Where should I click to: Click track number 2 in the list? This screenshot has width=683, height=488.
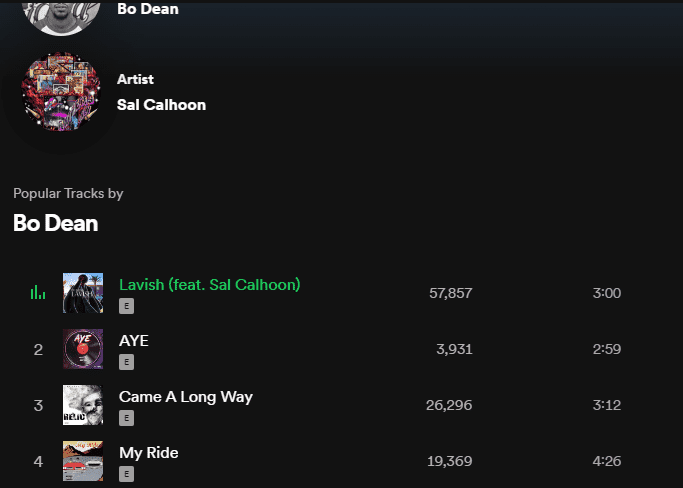pyautogui.click(x=38, y=349)
